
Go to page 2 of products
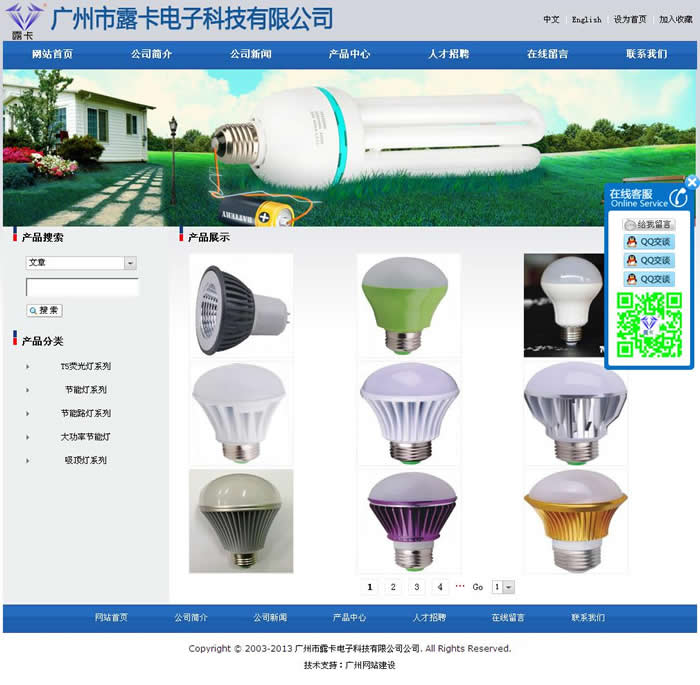point(393,587)
